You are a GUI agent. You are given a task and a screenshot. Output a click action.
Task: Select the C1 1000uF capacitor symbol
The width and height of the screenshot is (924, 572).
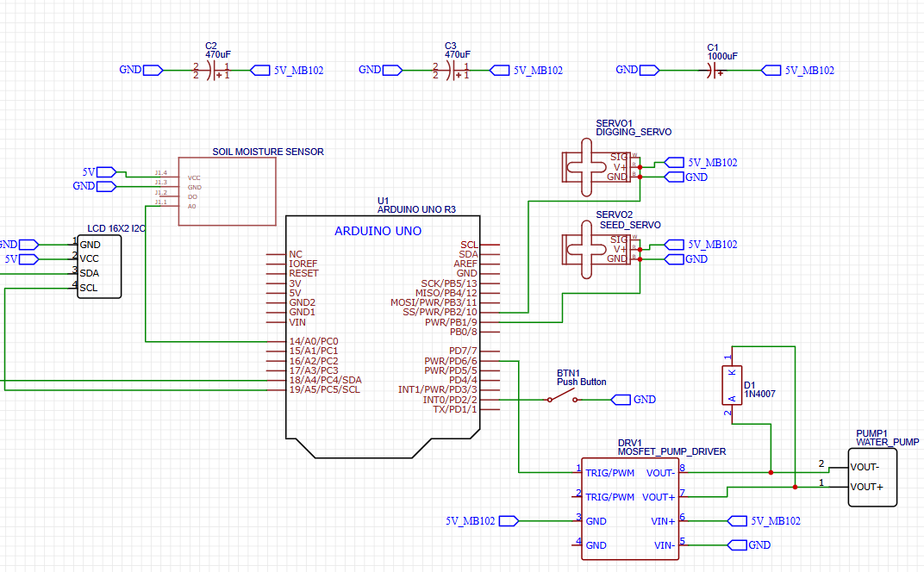pyautogui.click(x=714, y=71)
